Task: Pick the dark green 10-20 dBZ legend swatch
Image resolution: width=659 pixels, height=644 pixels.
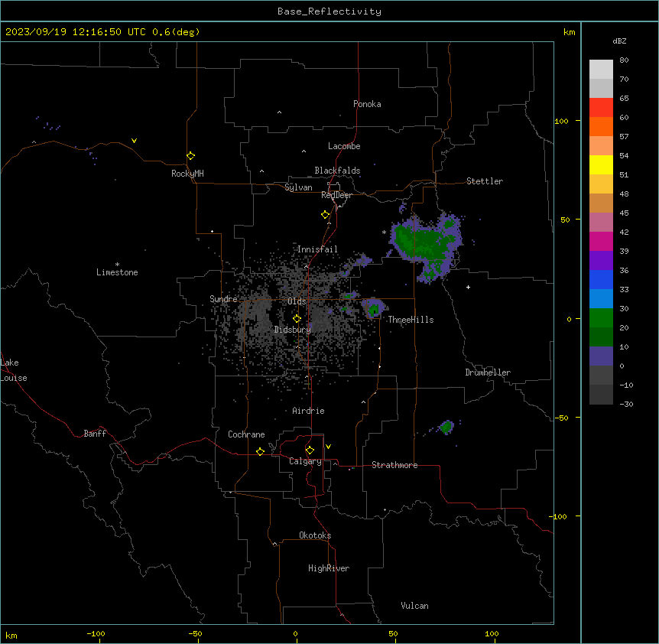Action: (x=601, y=337)
